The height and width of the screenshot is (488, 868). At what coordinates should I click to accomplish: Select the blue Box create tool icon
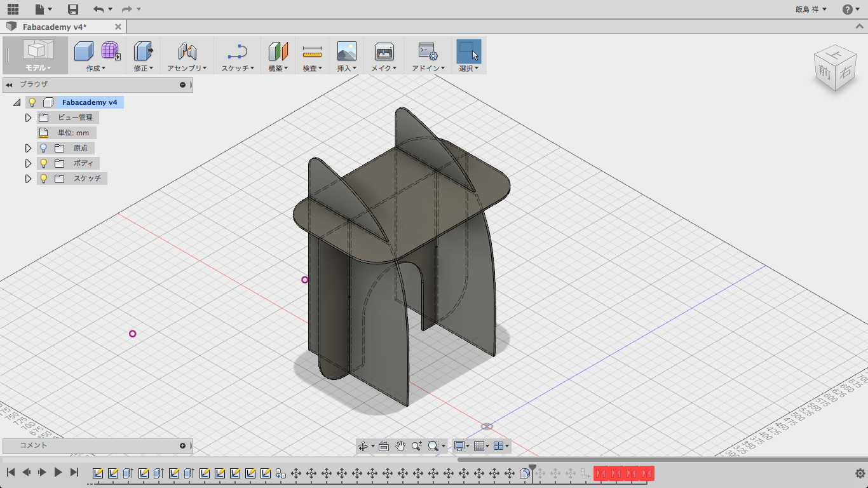[84, 51]
